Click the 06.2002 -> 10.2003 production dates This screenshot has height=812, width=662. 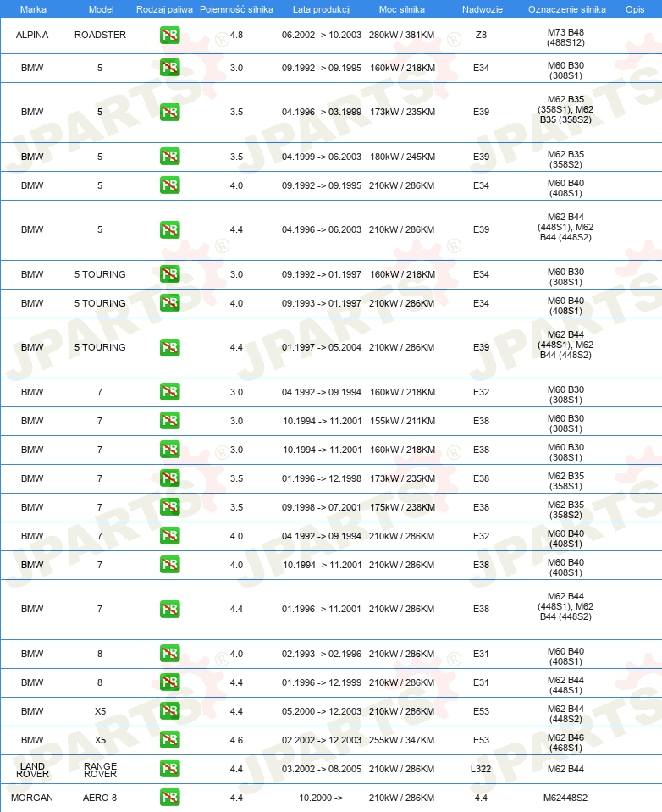click(322, 35)
